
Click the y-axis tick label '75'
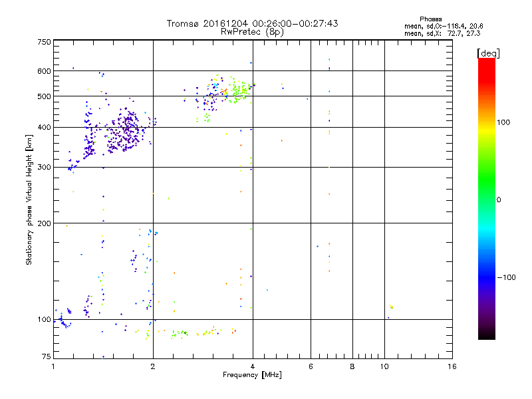click(47, 356)
